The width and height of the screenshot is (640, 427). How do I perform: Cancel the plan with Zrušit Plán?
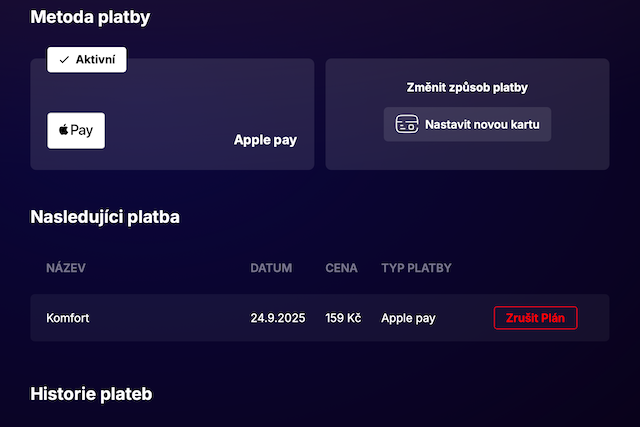(x=535, y=318)
